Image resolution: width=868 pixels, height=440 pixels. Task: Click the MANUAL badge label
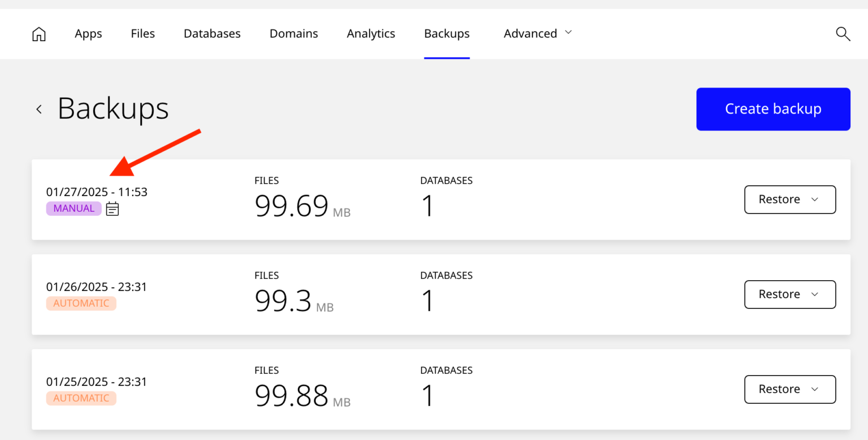tap(73, 208)
